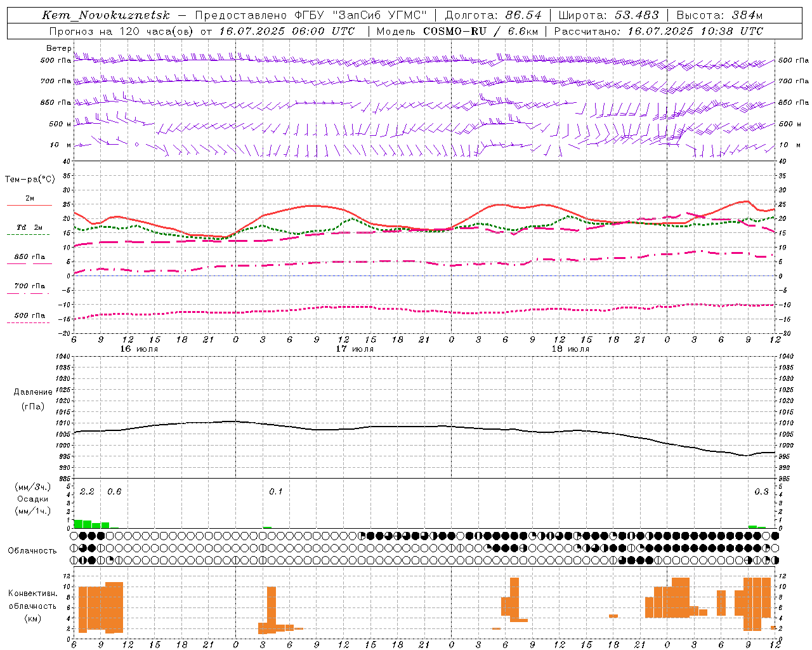Click the blue zero-degree temperature line

click(424, 275)
